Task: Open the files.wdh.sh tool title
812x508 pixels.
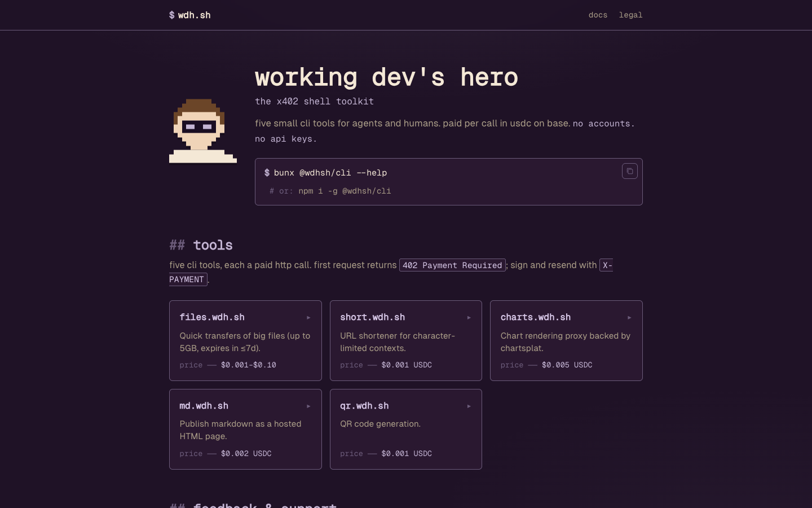Action: click(212, 317)
